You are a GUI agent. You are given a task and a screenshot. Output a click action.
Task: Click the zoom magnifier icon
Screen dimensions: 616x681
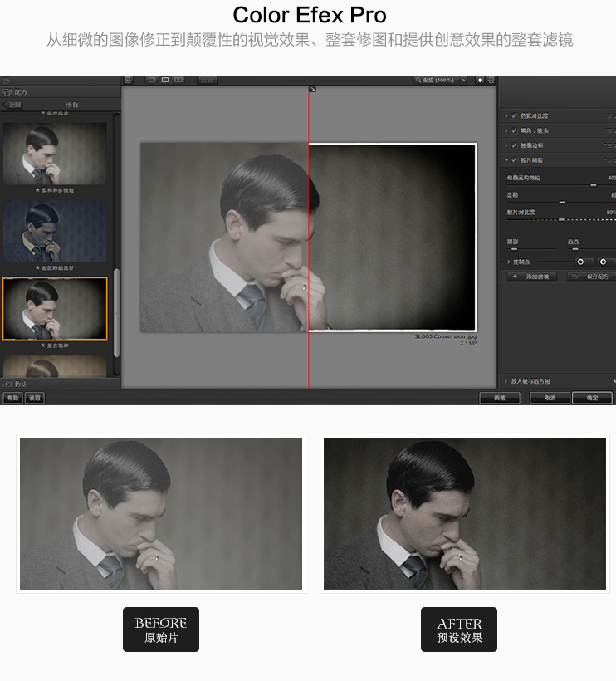tap(418, 80)
